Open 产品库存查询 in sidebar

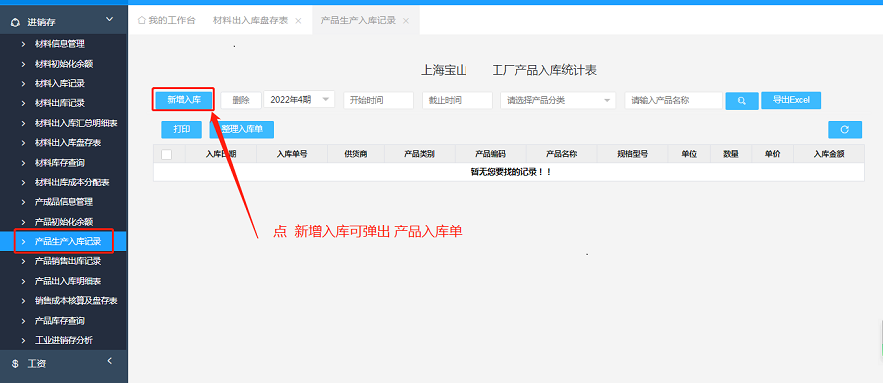[60, 321]
